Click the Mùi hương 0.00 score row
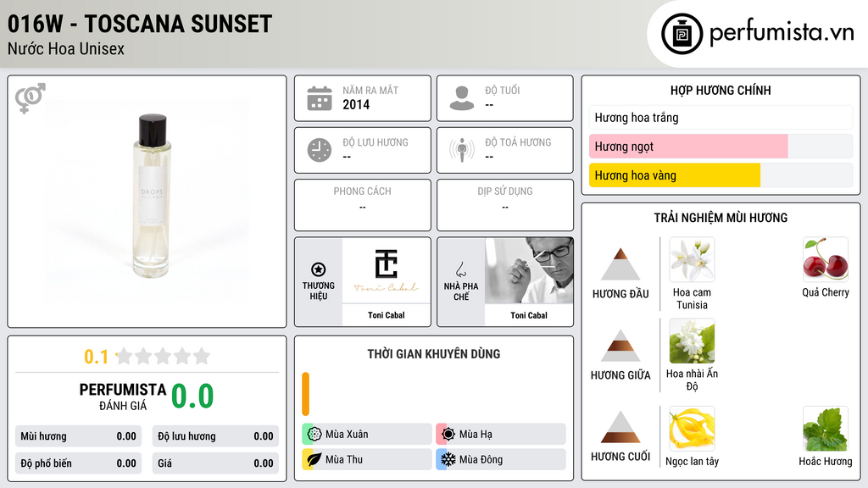Image resolution: width=868 pixels, height=488 pixels. (x=79, y=436)
